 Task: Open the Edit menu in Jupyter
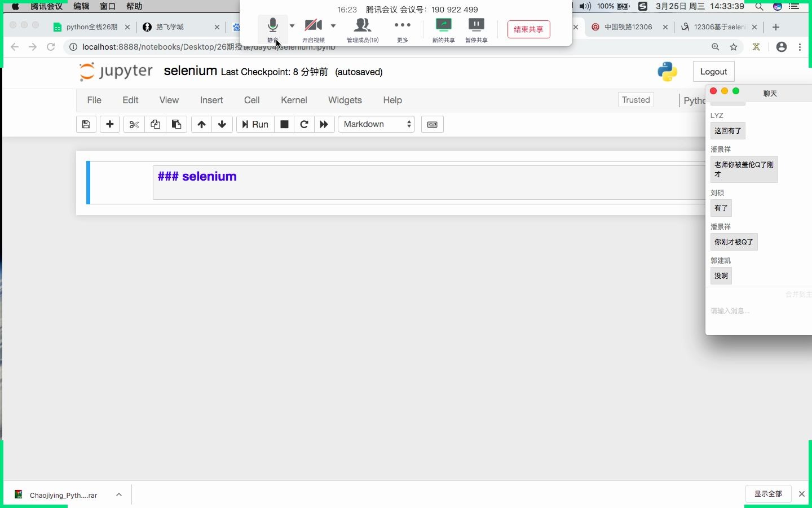pyautogui.click(x=130, y=100)
